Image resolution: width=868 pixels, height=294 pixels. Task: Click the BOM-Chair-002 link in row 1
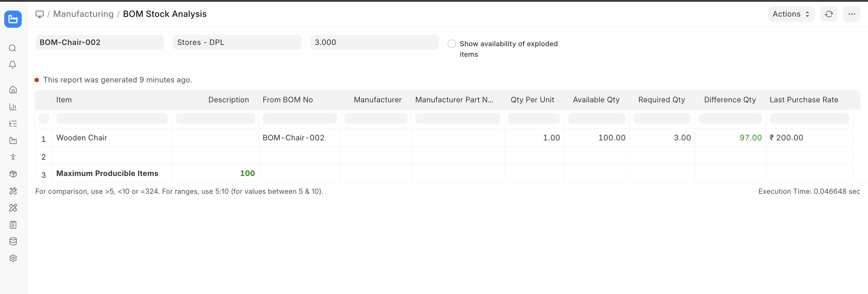[293, 138]
